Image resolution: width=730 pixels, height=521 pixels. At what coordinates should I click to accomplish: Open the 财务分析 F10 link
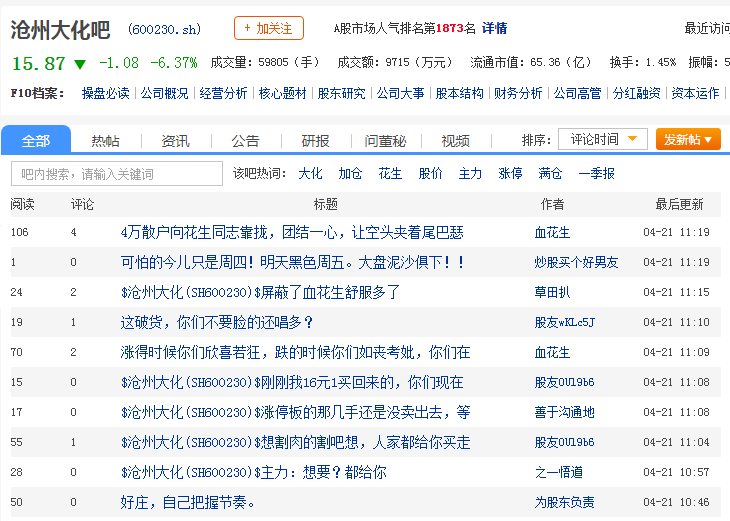click(518, 93)
